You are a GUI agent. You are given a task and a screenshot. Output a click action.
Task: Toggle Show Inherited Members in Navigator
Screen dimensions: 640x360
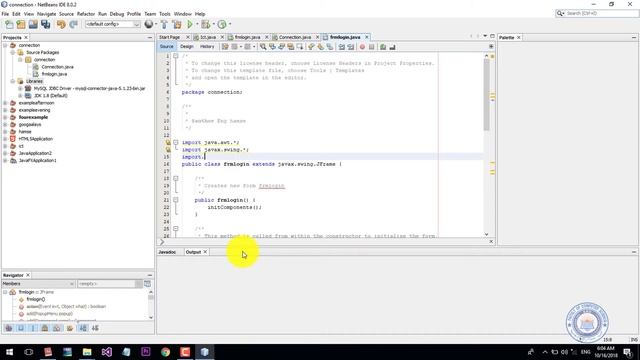pyautogui.click(x=9, y=328)
